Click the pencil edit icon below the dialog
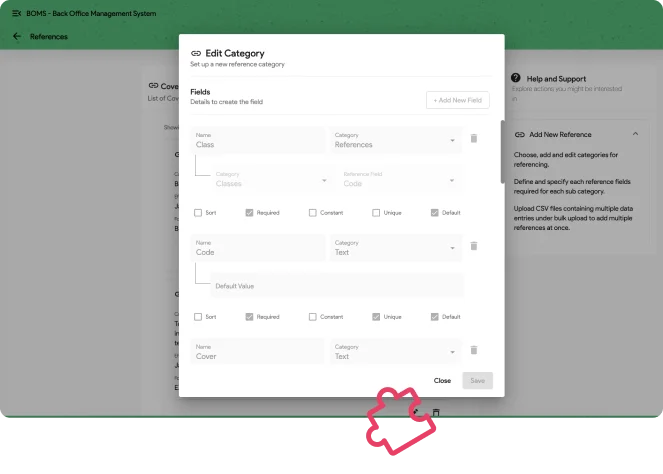663x474 pixels. click(x=416, y=412)
